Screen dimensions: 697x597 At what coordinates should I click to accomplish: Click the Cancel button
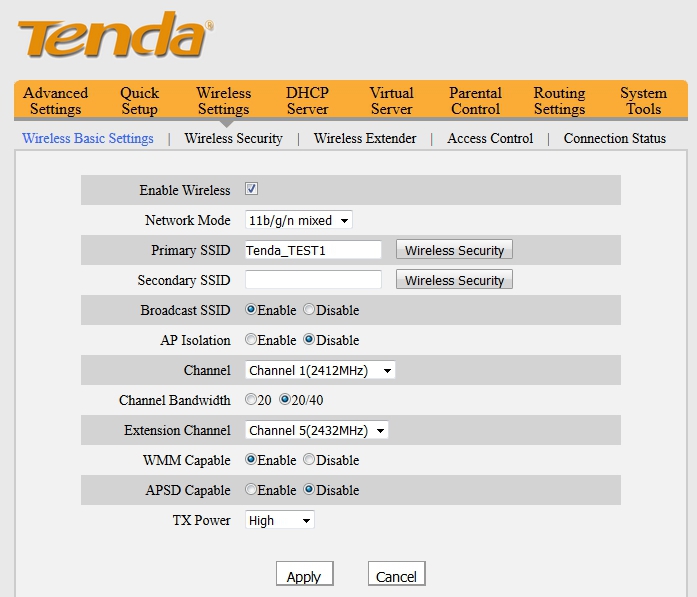[397, 574]
